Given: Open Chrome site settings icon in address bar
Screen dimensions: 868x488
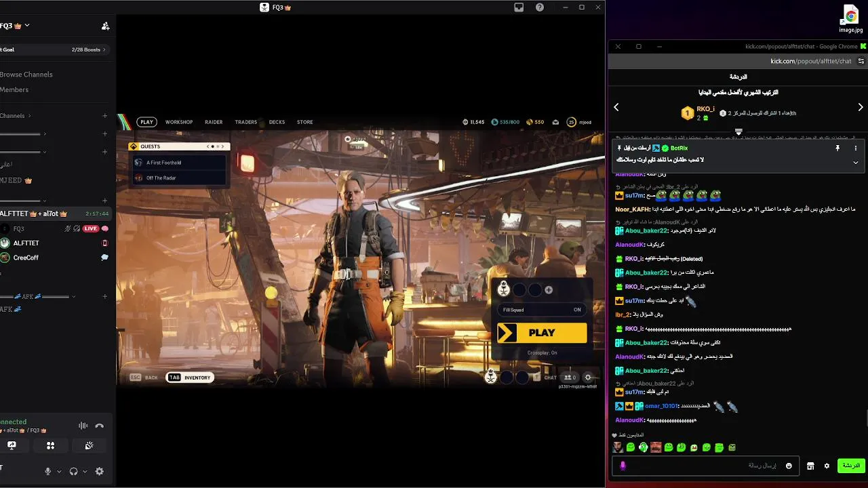Looking at the screenshot, I should [861, 61].
